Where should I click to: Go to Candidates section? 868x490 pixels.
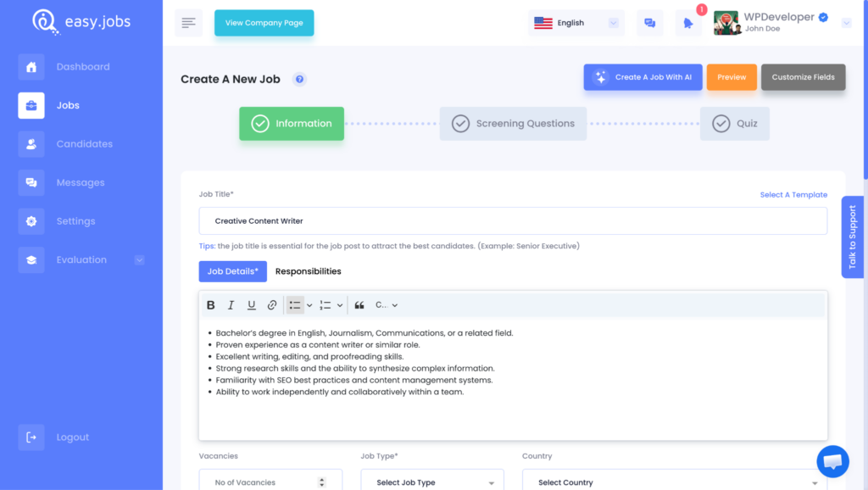click(x=84, y=144)
